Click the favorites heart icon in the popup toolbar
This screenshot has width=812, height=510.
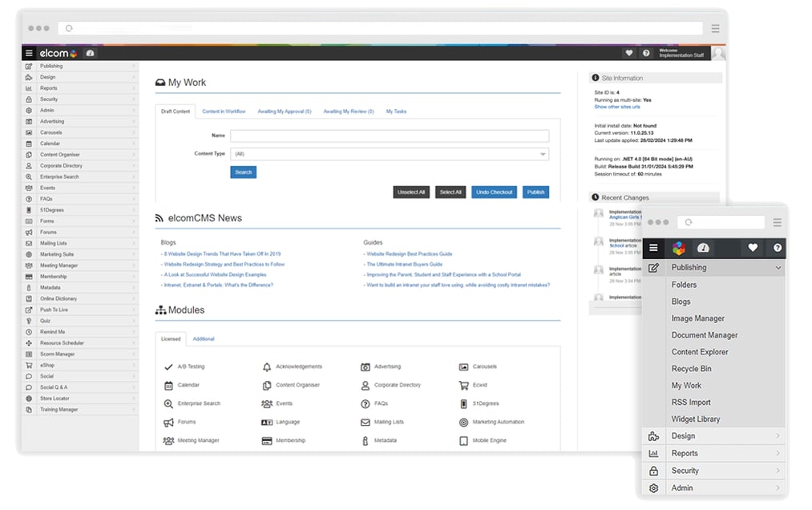(x=752, y=249)
